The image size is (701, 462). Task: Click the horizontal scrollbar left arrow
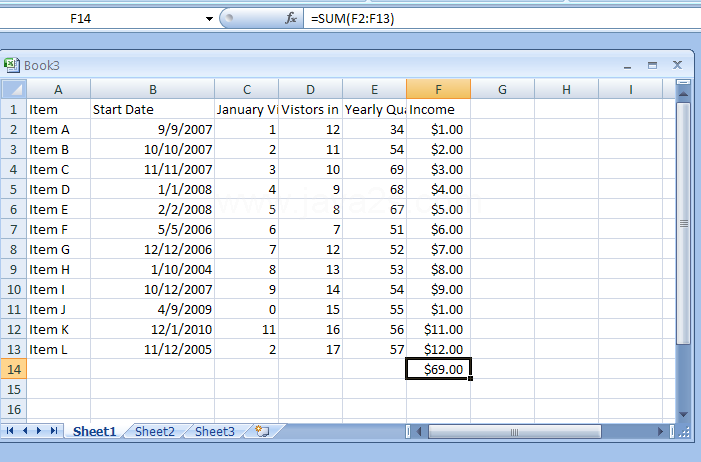tap(419, 432)
